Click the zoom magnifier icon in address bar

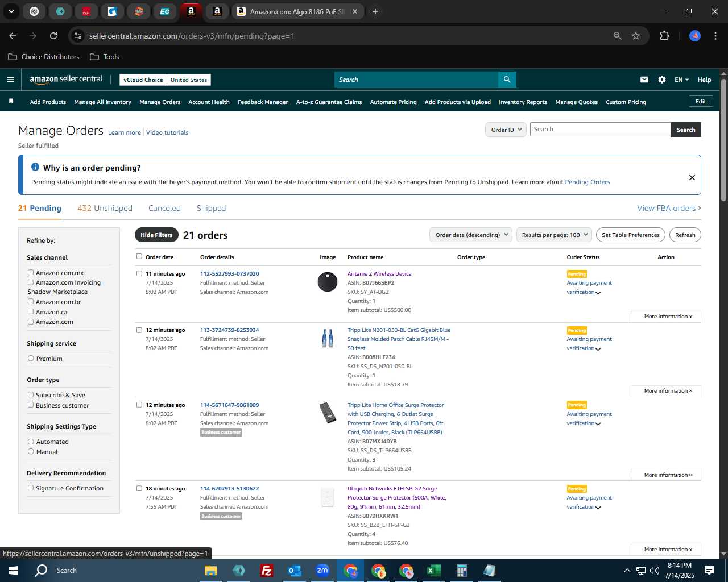click(618, 36)
